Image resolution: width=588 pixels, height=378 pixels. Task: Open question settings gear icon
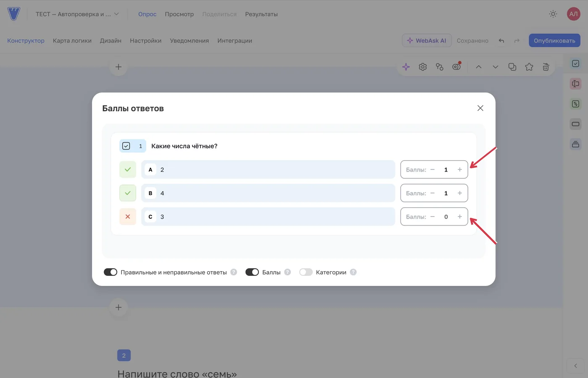(x=423, y=67)
